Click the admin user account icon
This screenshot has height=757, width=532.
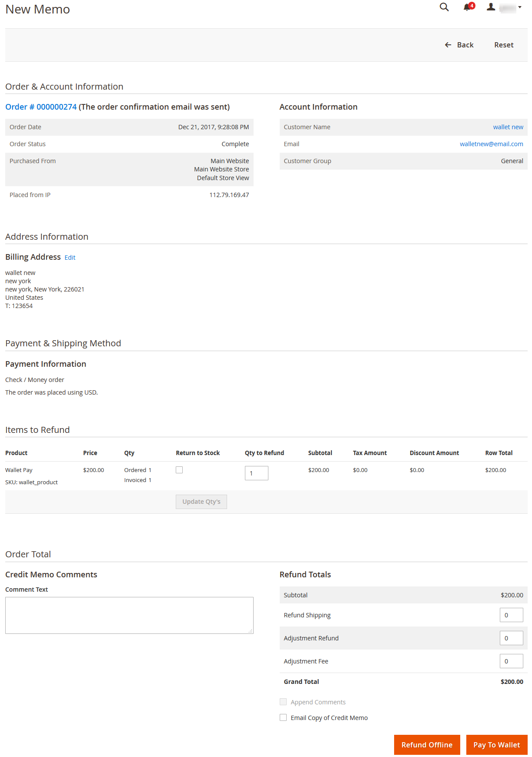click(x=491, y=7)
